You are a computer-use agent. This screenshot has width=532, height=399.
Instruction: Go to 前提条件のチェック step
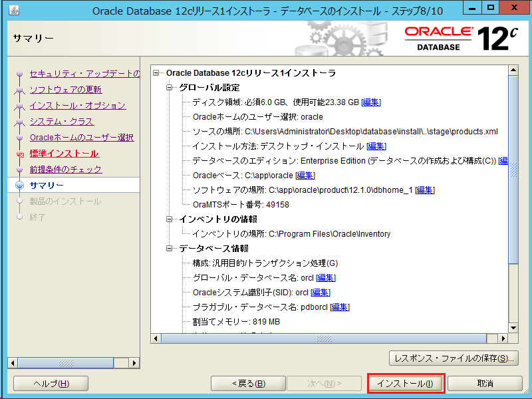point(66,170)
